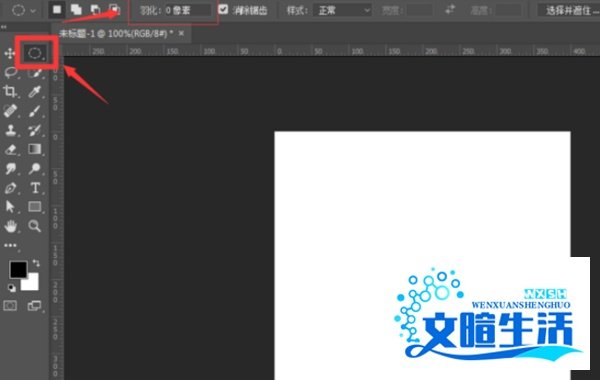Select the Path Selection tool
Viewport: 600px width, 380px height.
[x=10, y=207]
